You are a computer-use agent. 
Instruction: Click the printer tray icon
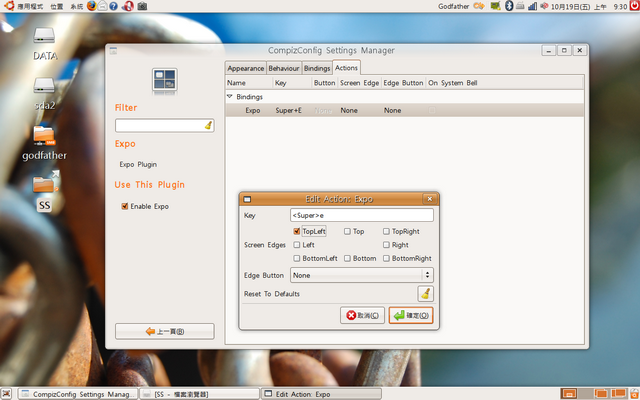point(520,6)
